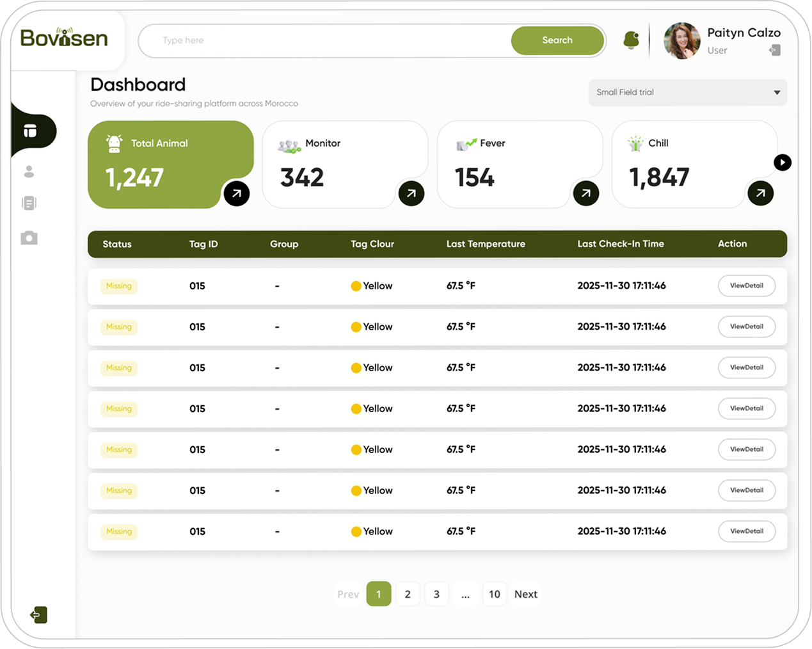Viewport: 812px width, 649px height.
Task: Open the Monitor card arrow button
Action: tap(411, 193)
